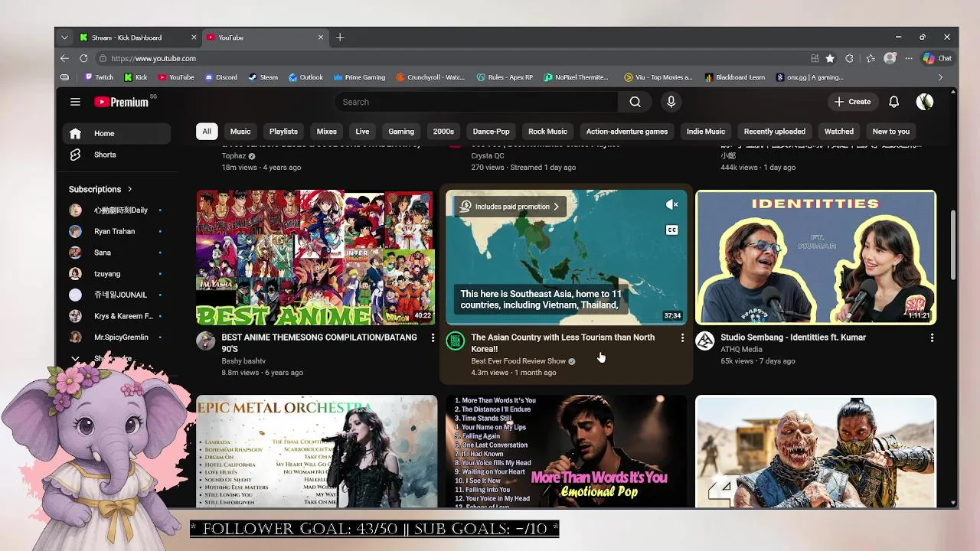
Task: Open a new browser tab
Action: coord(340,37)
